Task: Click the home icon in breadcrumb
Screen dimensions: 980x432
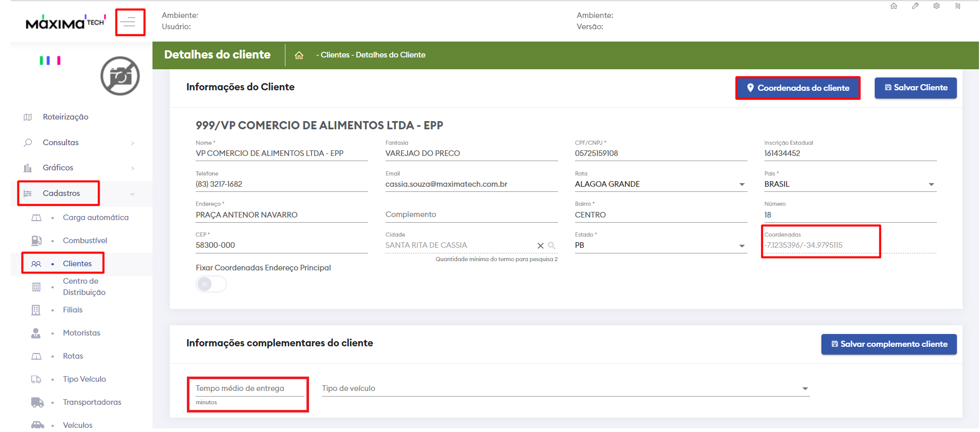Action: tap(299, 55)
